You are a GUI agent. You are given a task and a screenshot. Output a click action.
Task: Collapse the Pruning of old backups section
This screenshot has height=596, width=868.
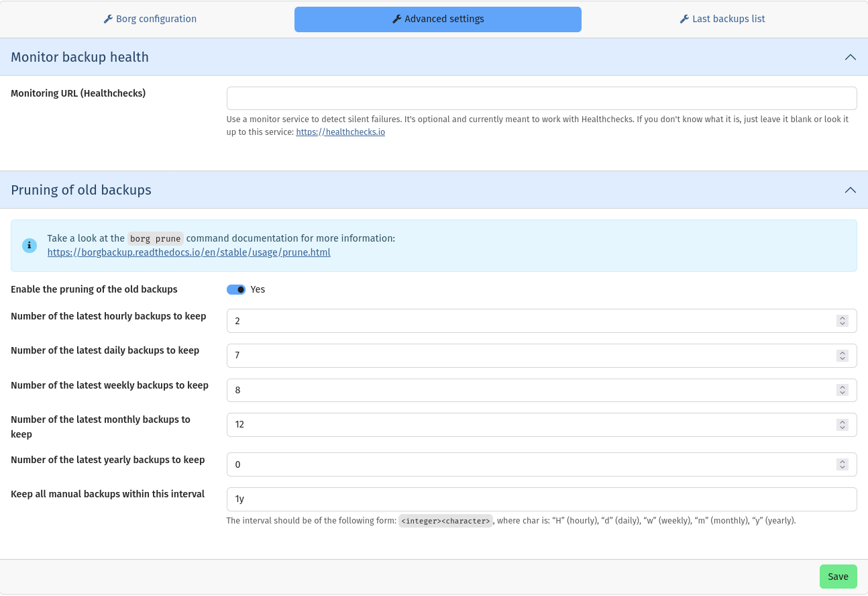(x=851, y=190)
